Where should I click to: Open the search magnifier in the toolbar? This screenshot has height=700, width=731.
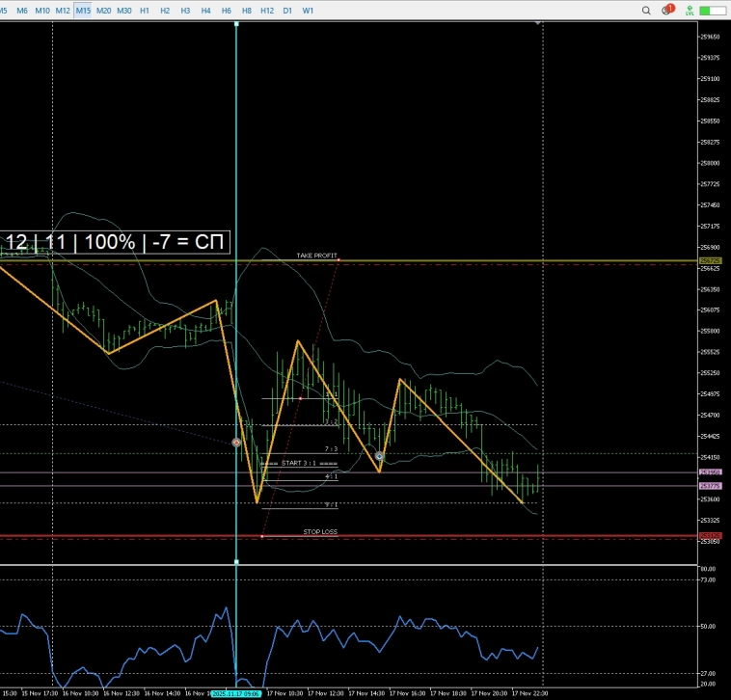pyautogui.click(x=646, y=10)
